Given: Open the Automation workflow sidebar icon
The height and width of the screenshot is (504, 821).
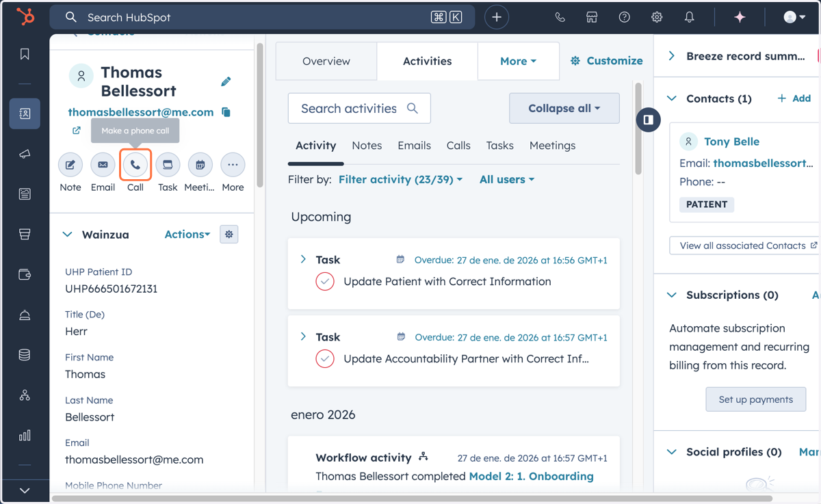Looking at the screenshot, I should click(25, 395).
